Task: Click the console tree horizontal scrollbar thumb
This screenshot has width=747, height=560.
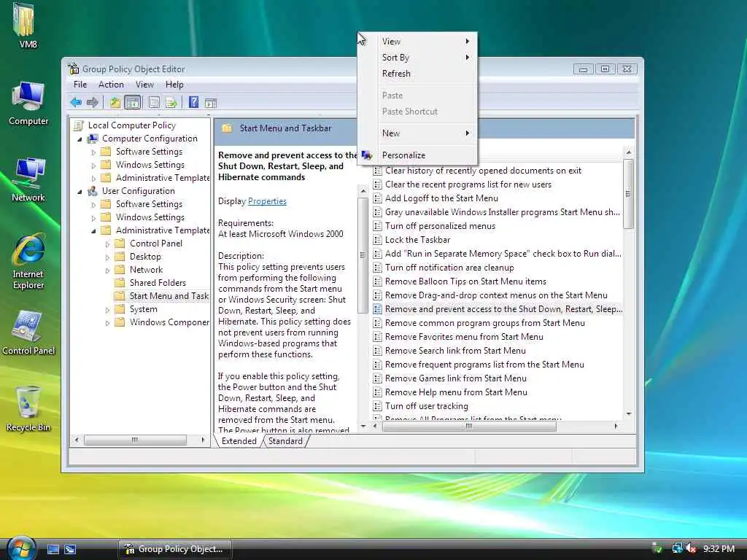Action: 135,440
